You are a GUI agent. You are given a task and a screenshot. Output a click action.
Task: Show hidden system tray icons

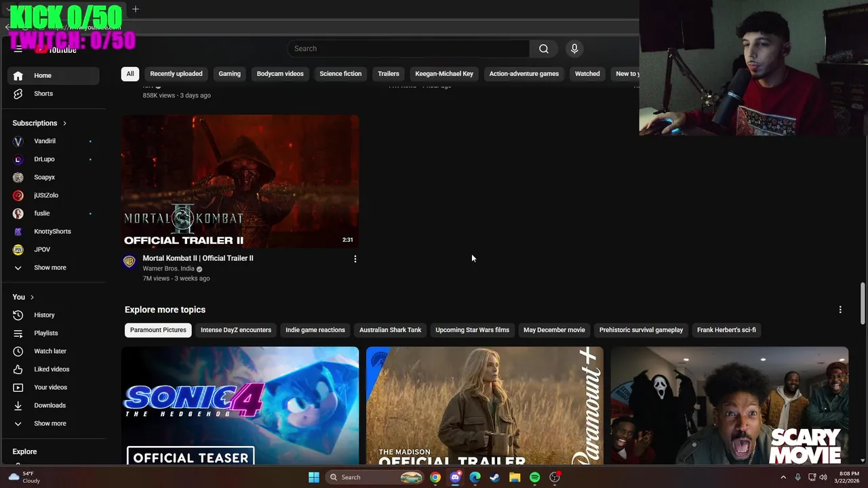tap(783, 477)
